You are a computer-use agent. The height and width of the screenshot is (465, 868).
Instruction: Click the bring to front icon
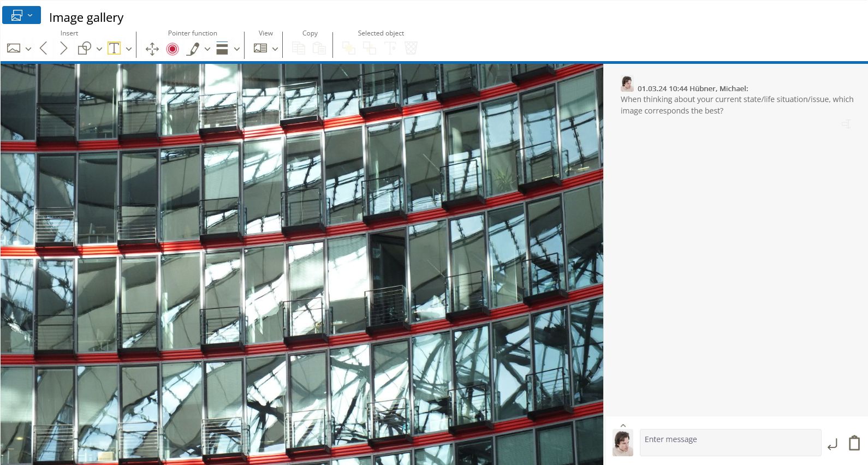tap(349, 49)
